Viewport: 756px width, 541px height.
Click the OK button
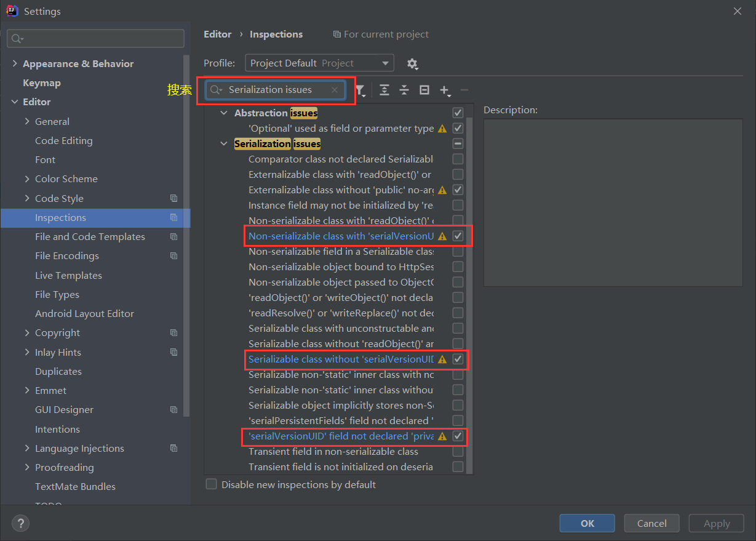pyautogui.click(x=587, y=523)
